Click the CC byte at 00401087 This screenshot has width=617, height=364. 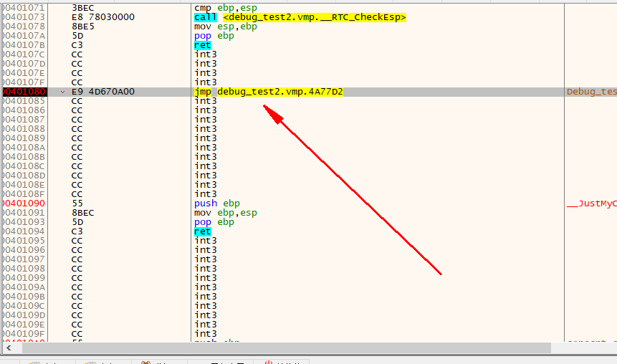click(77, 120)
